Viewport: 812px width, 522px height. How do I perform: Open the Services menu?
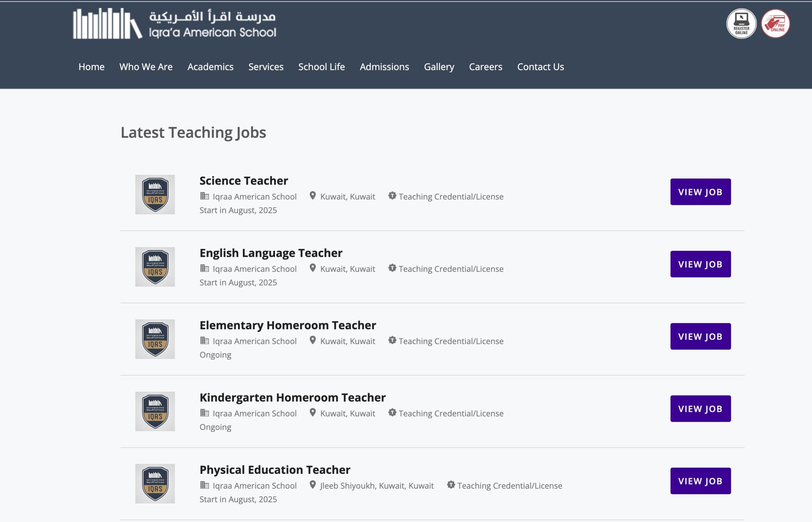coord(266,67)
